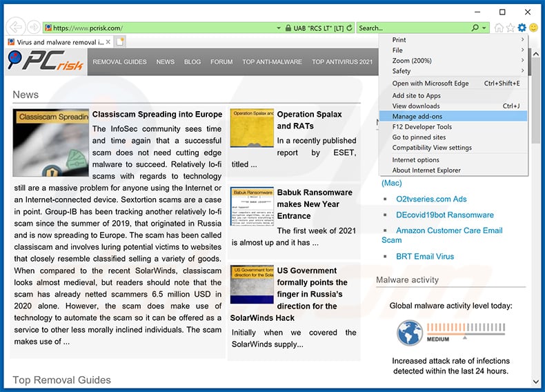Maximize the browser window

502,12
